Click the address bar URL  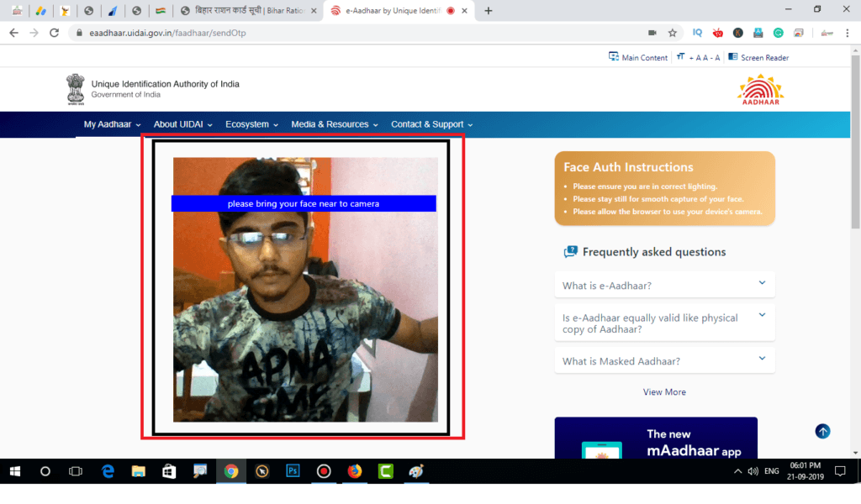coord(167,33)
